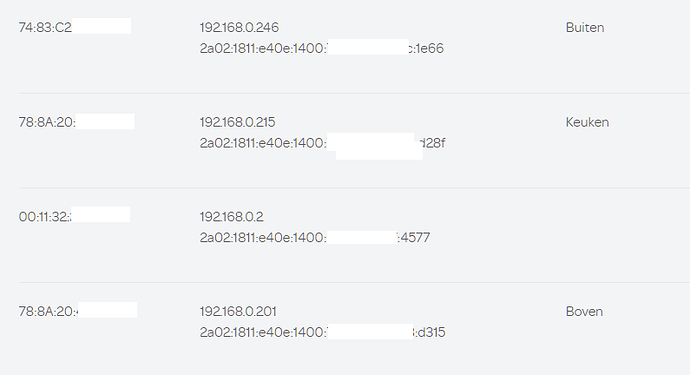Image resolution: width=690 pixels, height=375 pixels.
Task: Click the MAC address 78:8A:20 in the Boven row
Action: [x=78, y=311]
